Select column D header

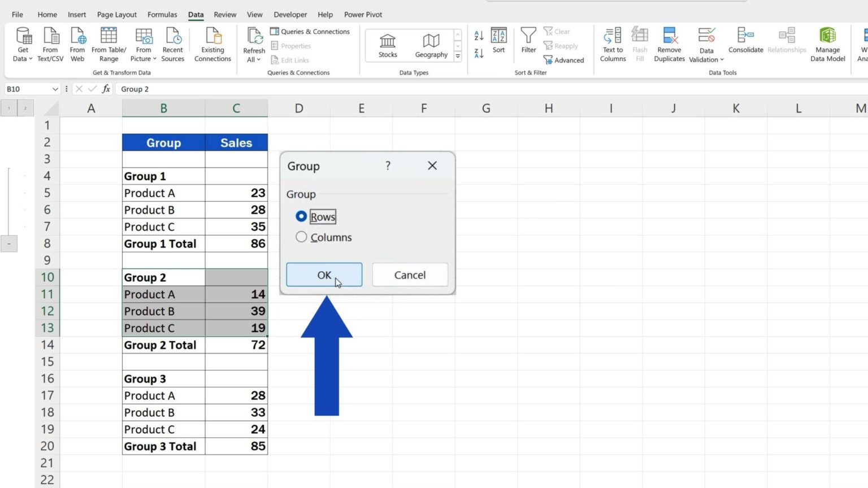coord(299,108)
